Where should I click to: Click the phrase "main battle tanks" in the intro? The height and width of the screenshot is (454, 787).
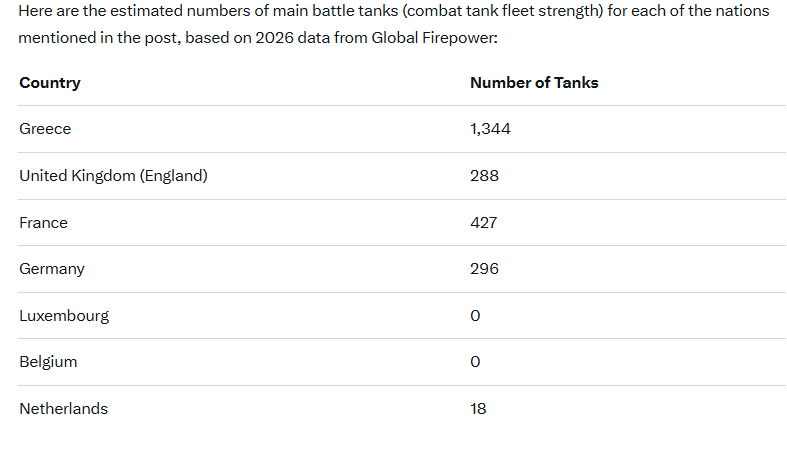point(277,11)
